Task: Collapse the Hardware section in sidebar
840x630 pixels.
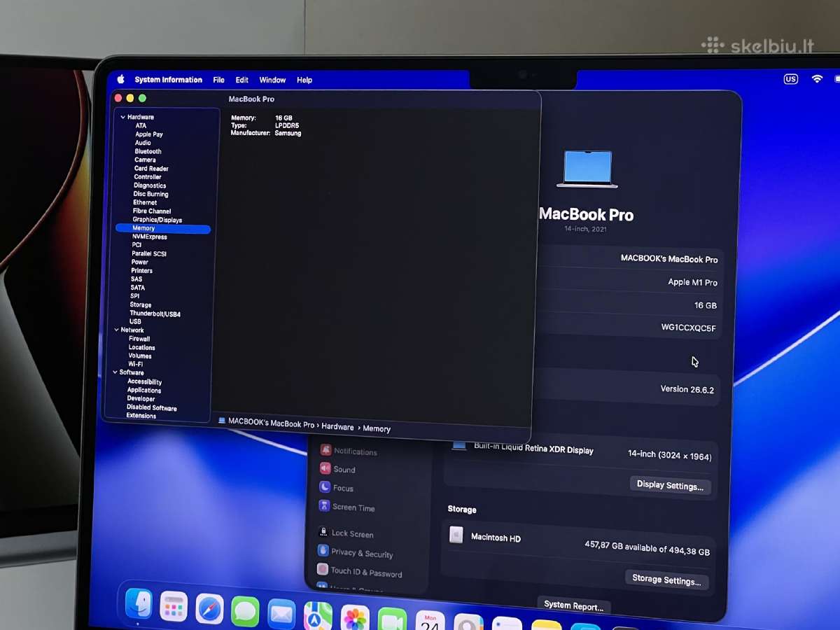Action: tap(122, 118)
